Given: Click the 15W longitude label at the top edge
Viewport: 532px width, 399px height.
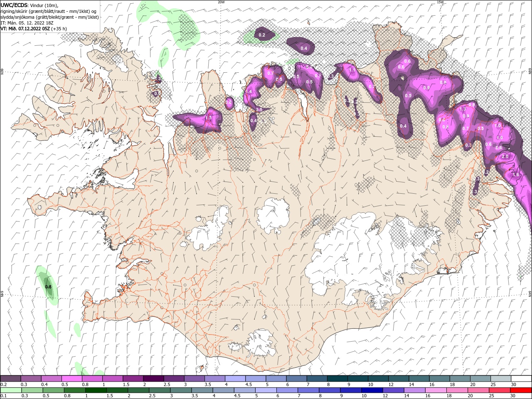Looking at the screenshot, I should pos(440,2).
